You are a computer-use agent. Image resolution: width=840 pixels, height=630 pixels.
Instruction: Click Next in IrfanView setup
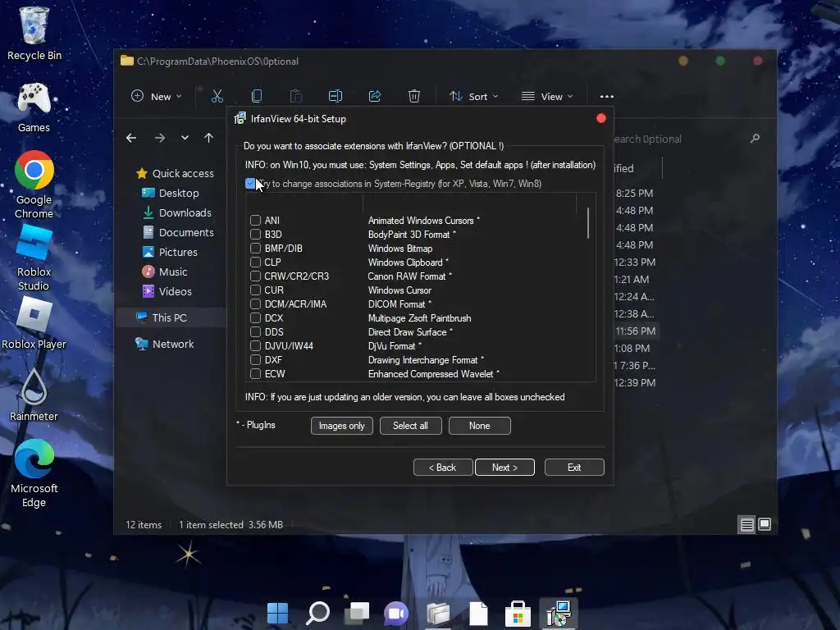pyautogui.click(x=504, y=467)
